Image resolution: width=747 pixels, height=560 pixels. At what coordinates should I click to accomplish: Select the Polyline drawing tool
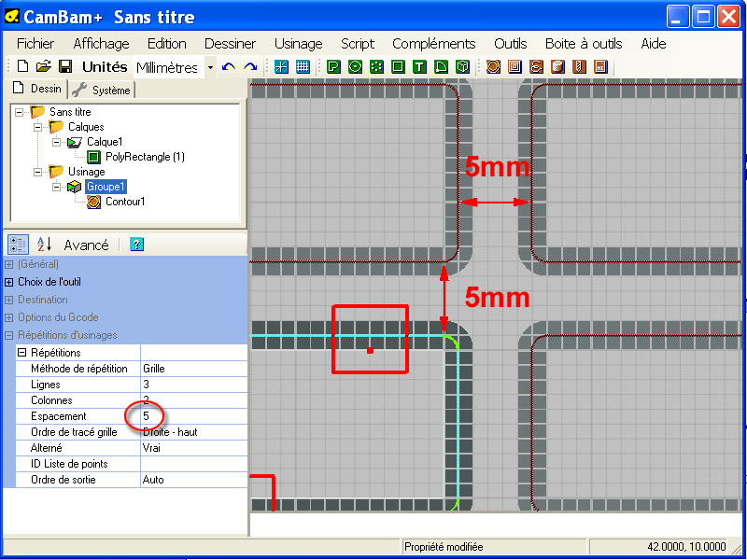(x=333, y=66)
